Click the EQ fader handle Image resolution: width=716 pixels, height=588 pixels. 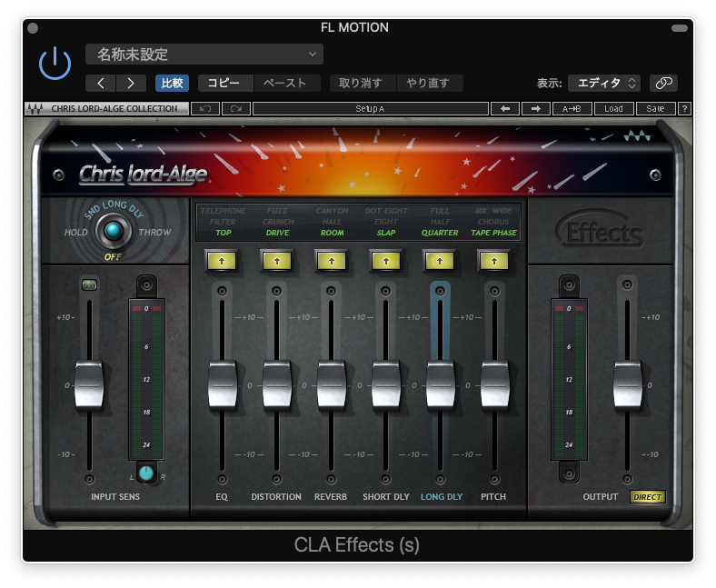pyautogui.click(x=223, y=384)
